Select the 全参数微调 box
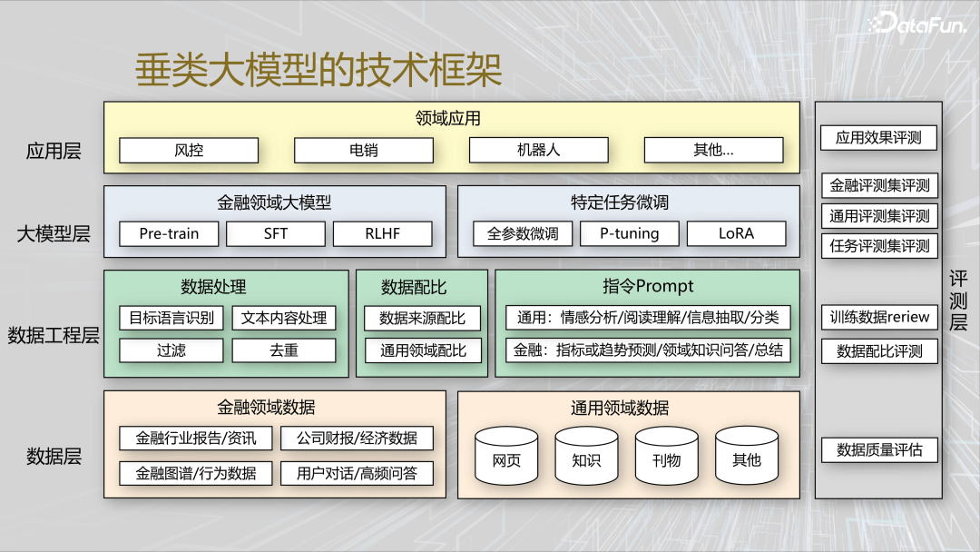980x552 pixels. 523,234
